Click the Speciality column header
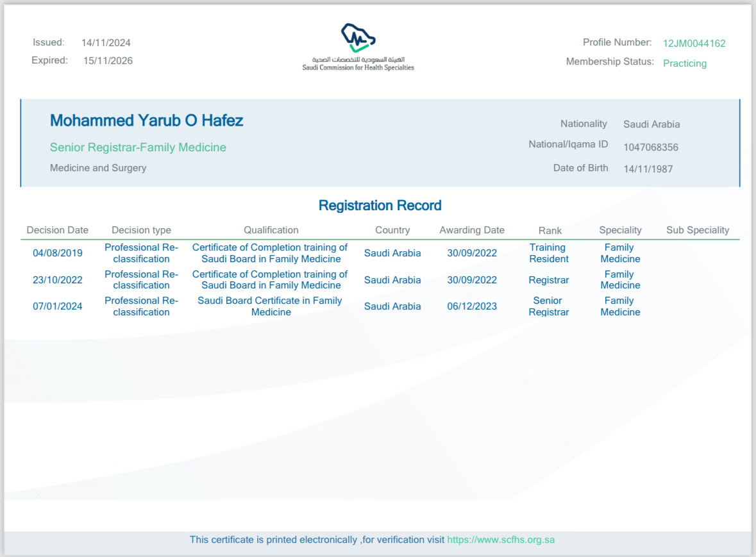Image resolution: width=756 pixels, height=557 pixels. [620, 230]
